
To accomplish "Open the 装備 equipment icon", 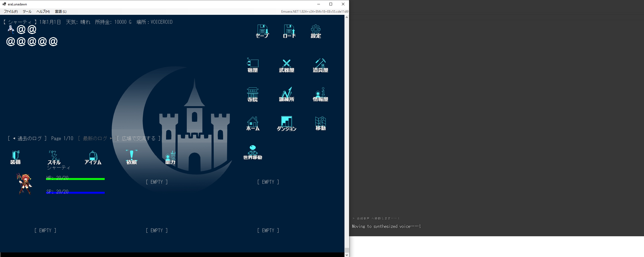I will (x=15, y=157).
